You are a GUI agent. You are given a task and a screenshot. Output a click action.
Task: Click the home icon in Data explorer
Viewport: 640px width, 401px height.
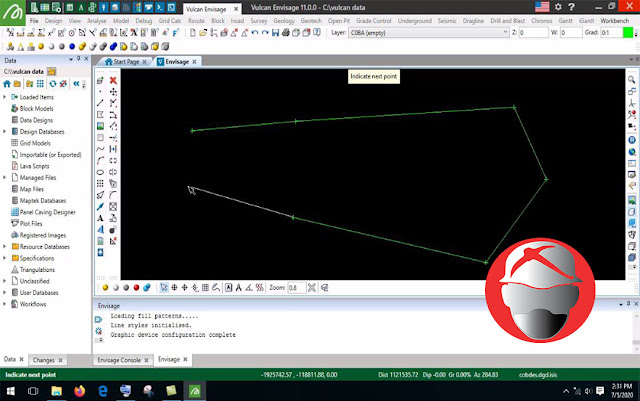[x=7, y=84]
